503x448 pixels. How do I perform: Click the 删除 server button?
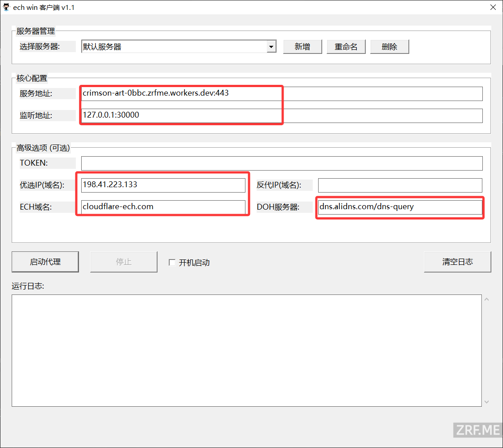tap(389, 47)
